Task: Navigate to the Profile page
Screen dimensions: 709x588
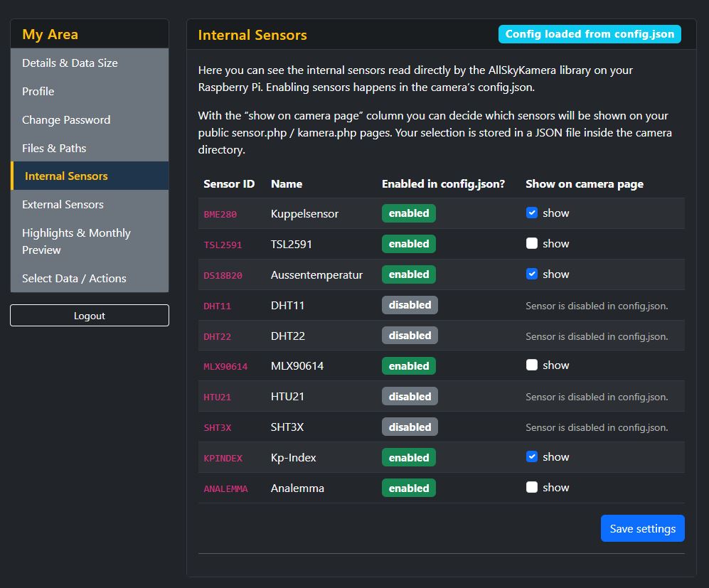Action: [x=38, y=91]
